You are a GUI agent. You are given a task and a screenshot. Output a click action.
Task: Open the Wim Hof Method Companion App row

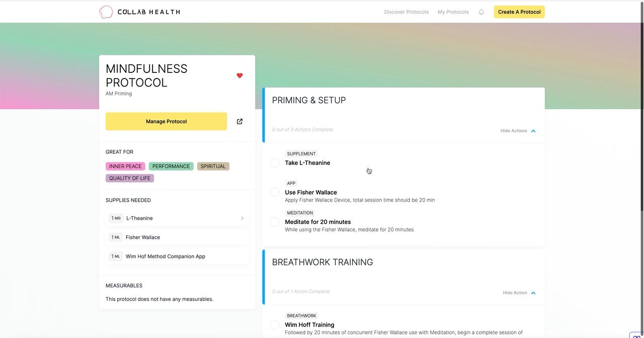(x=177, y=257)
